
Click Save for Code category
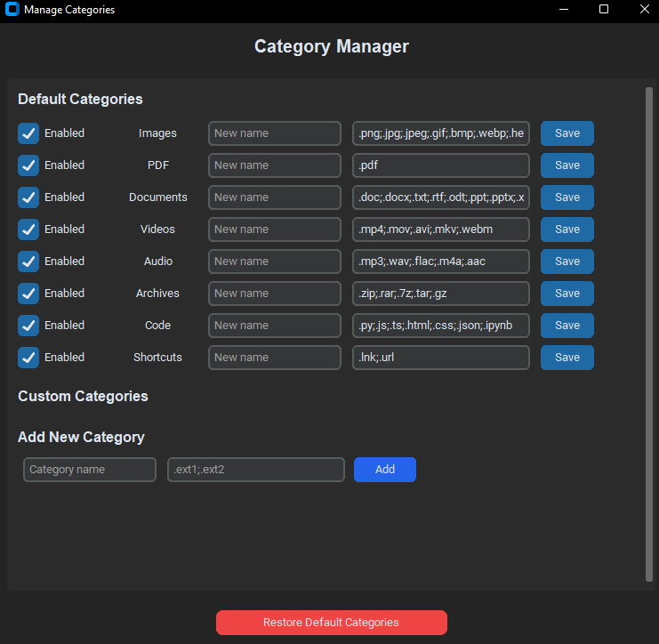[567, 325]
